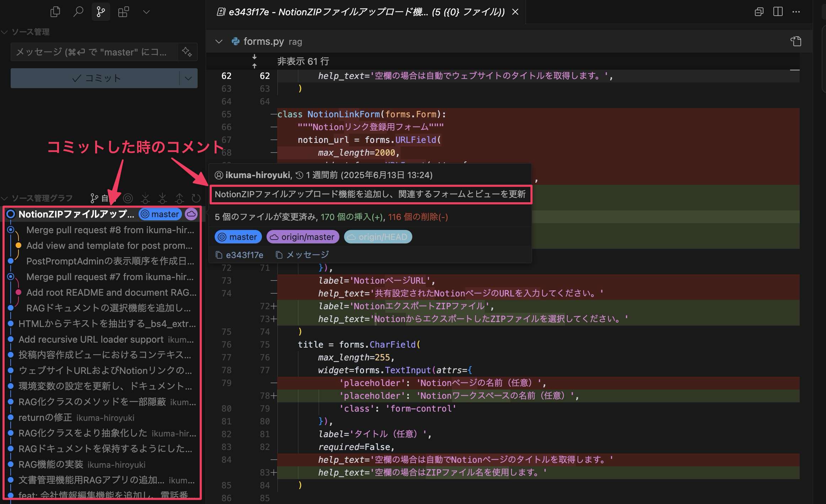Screen dimensions: 826x504
Task: Select RAG化クラスのメソッドを一部隠蔽 commit
Action: point(102,402)
